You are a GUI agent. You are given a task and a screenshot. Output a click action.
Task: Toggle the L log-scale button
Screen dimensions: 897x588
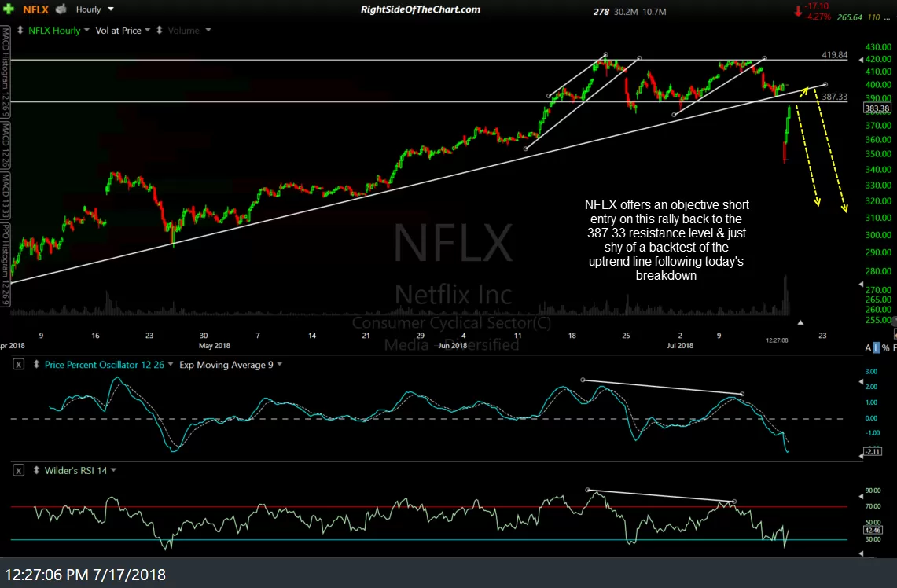click(877, 347)
